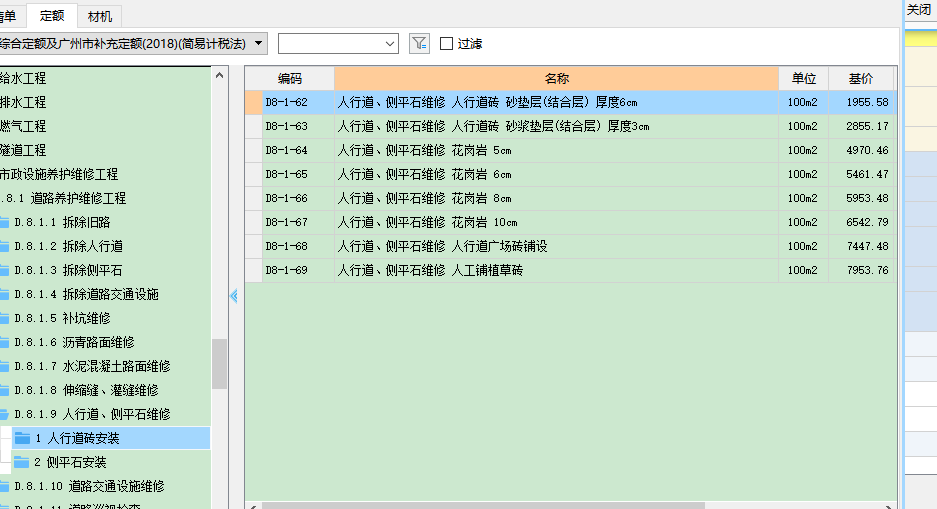Switch to the 清单 tab

(x=11, y=17)
